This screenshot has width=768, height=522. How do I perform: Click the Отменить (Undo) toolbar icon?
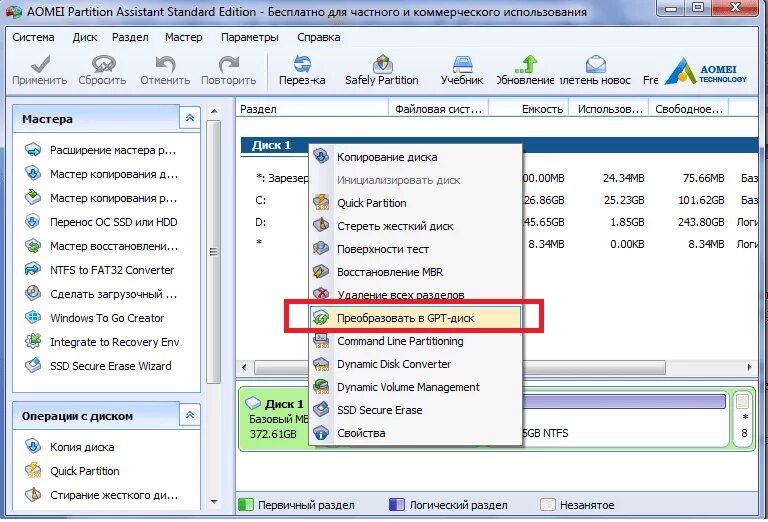click(x=165, y=70)
